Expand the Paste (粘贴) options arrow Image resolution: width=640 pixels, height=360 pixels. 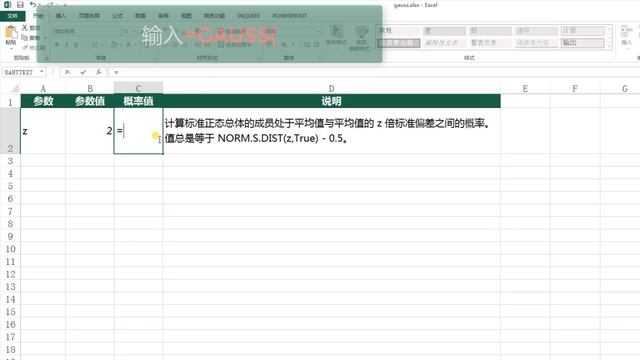(11, 49)
